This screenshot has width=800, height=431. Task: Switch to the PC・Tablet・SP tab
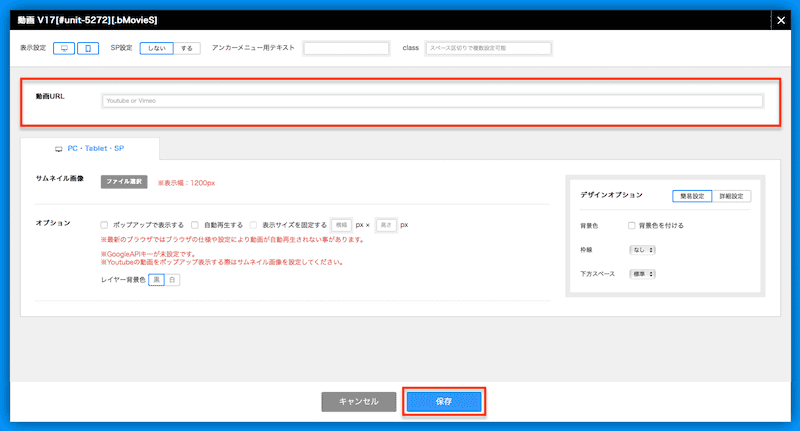[x=90, y=148]
